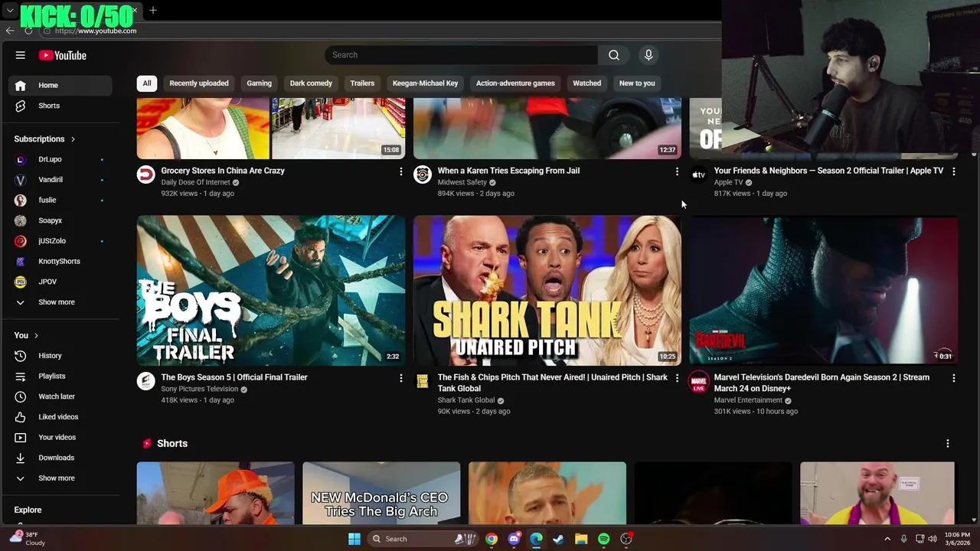Viewport: 980px width, 551px height.
Task: Open options for Grocery Stores In China video
Action: 400,171
